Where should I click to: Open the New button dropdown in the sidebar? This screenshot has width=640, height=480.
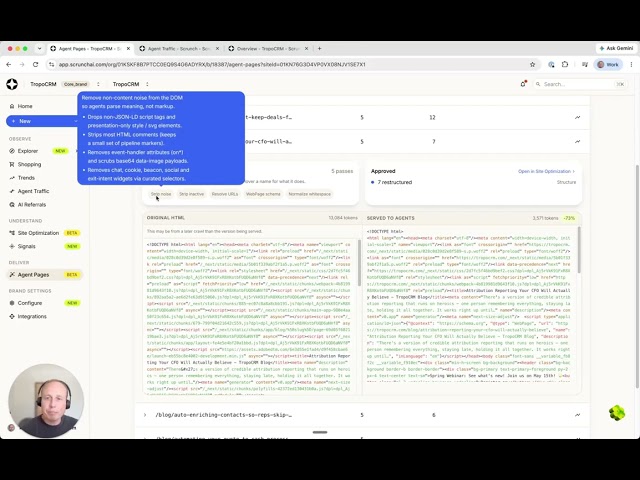click(x=75, y=121)
